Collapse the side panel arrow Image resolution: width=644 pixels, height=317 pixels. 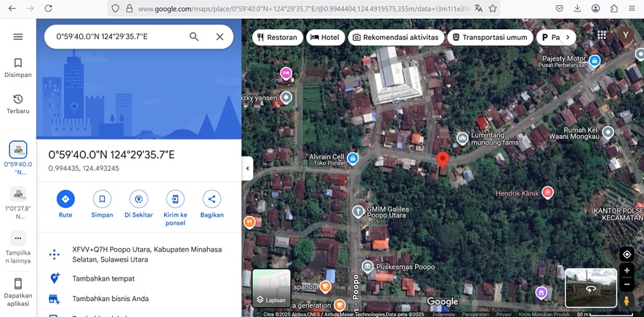(247, 169)
